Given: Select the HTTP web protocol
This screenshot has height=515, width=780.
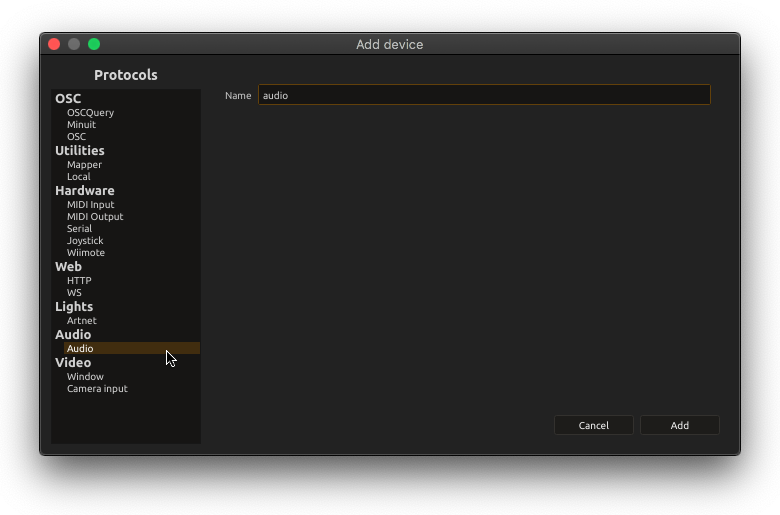Looking at the screenshot, I should coord(79,280).
